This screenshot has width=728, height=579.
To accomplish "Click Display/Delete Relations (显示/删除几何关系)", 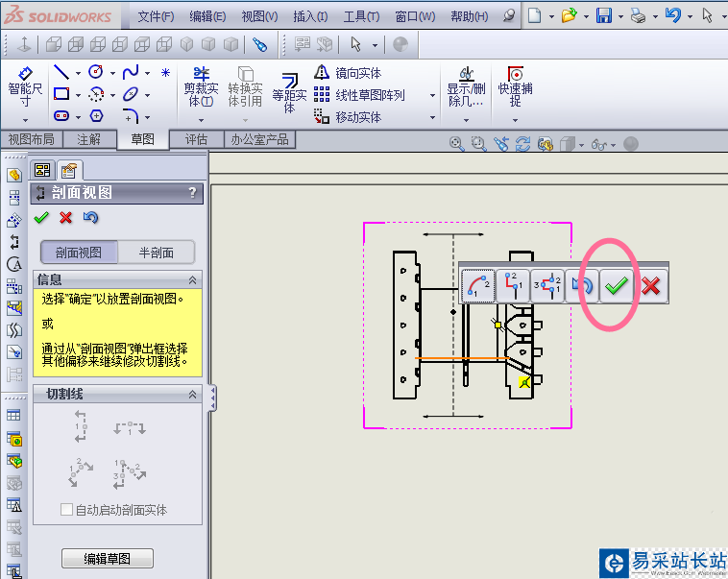I will 466,87.
